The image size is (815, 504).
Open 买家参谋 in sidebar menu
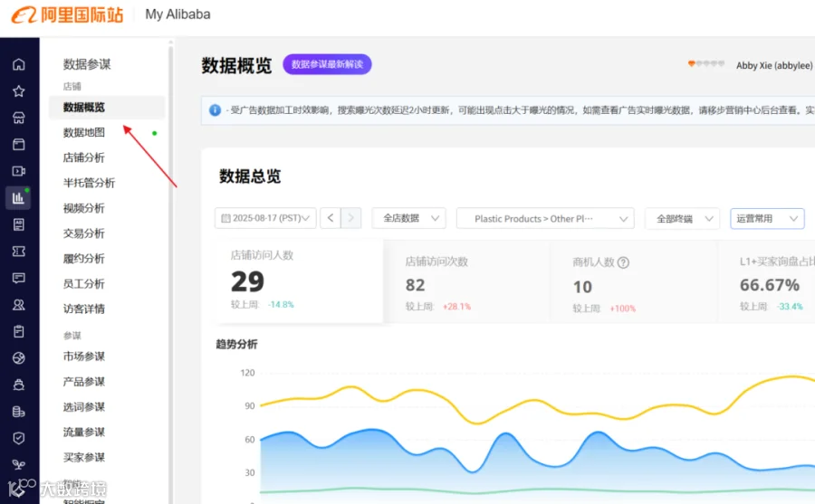pos(83,457)
